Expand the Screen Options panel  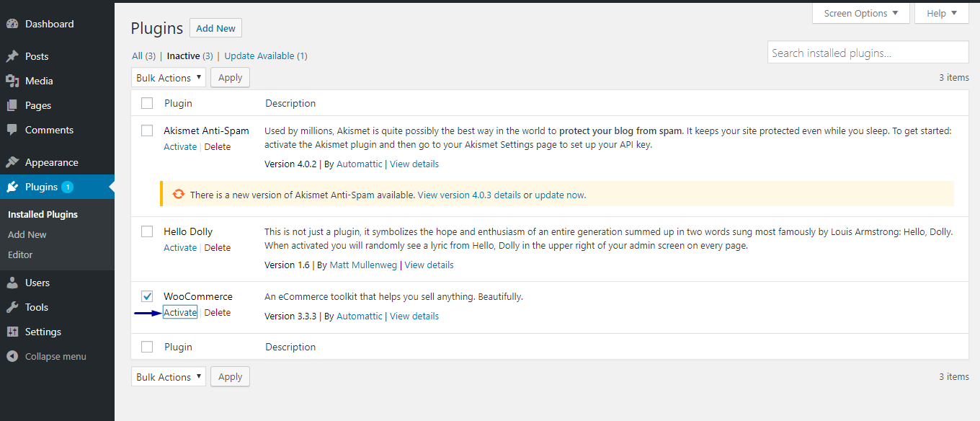[x=861, y=13]
